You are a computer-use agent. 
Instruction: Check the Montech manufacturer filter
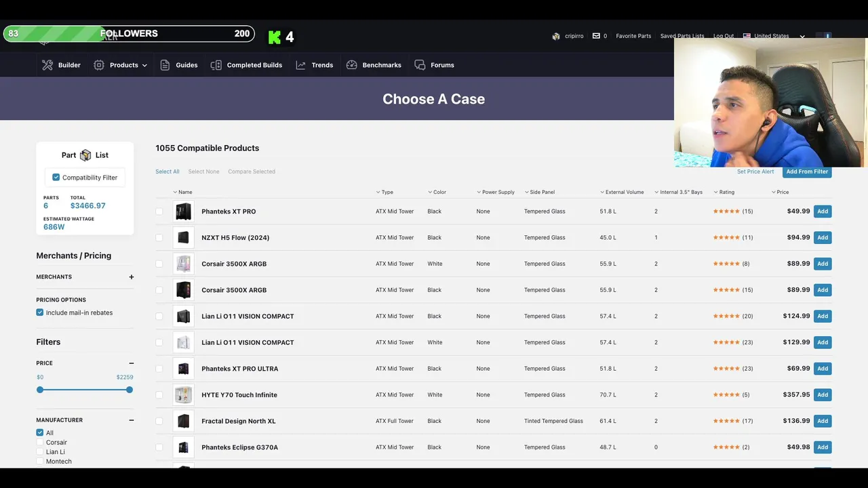click(40, 461)
